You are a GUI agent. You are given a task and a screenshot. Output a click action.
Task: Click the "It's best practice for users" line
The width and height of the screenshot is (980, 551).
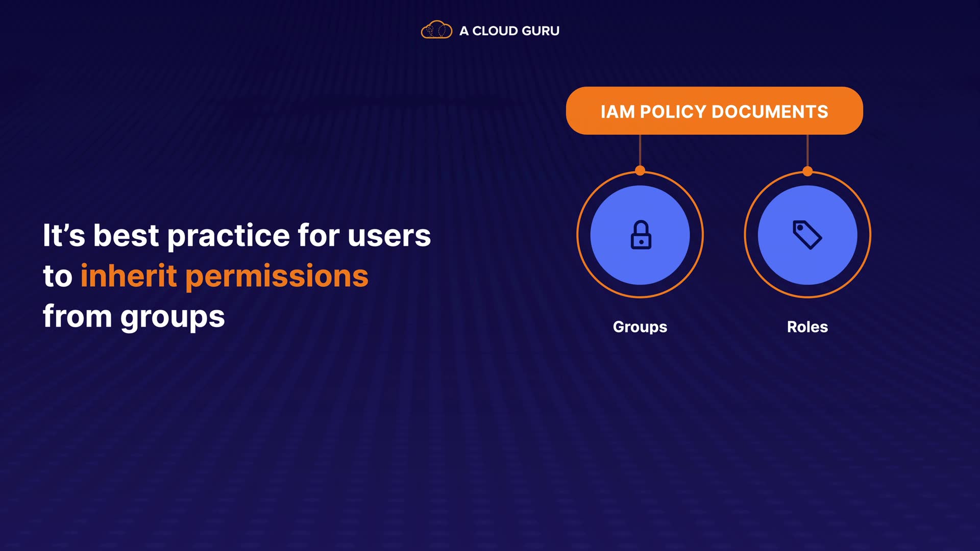pos(236,236)
